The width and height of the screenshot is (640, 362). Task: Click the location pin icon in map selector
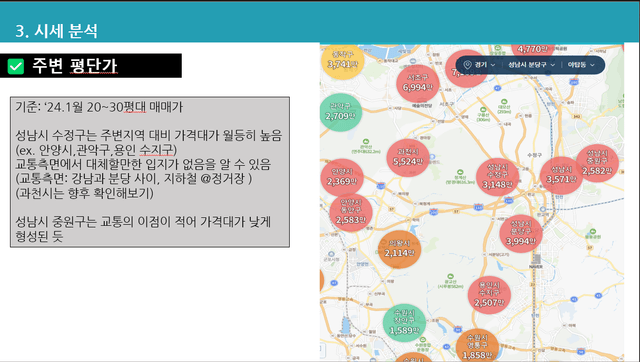click(x=468, y=65)
